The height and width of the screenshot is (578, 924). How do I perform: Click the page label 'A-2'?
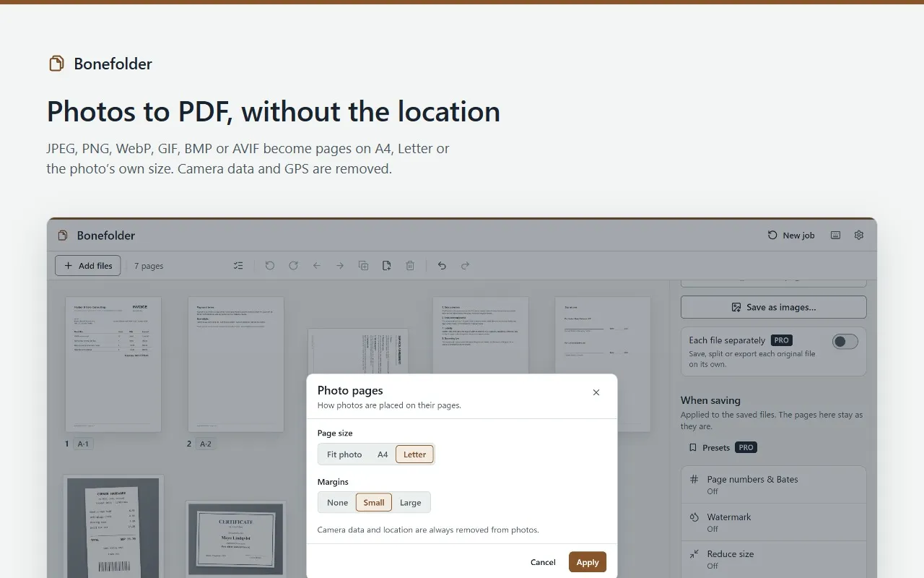(206, 444)
